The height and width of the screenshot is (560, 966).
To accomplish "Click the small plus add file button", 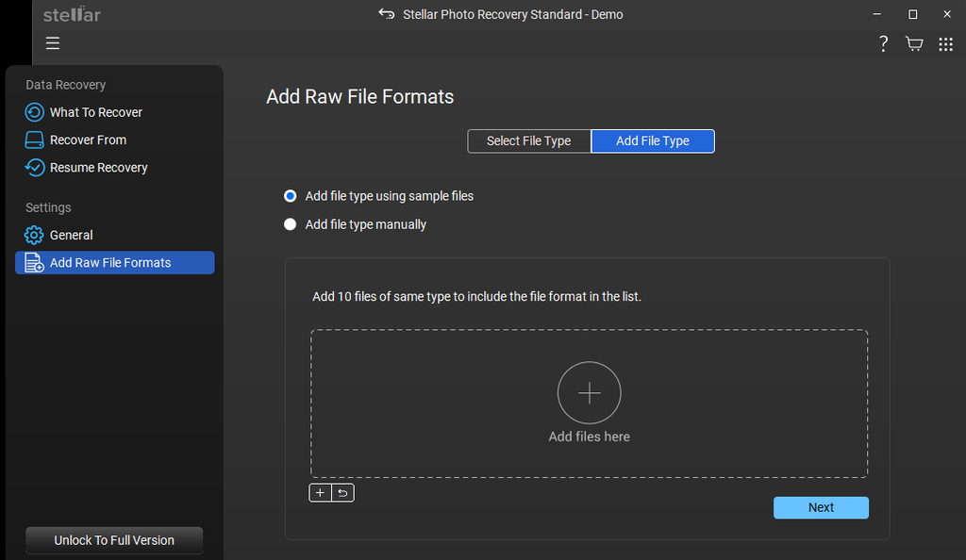I will 320,493.
